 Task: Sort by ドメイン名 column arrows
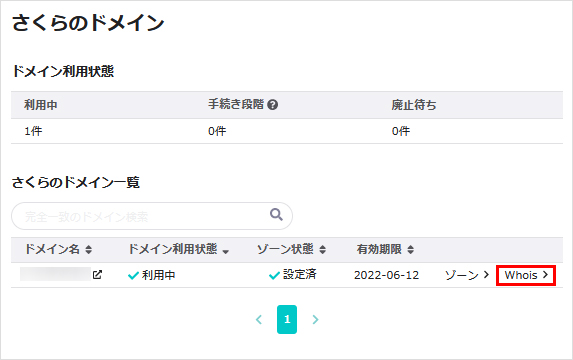click(88, 250)
